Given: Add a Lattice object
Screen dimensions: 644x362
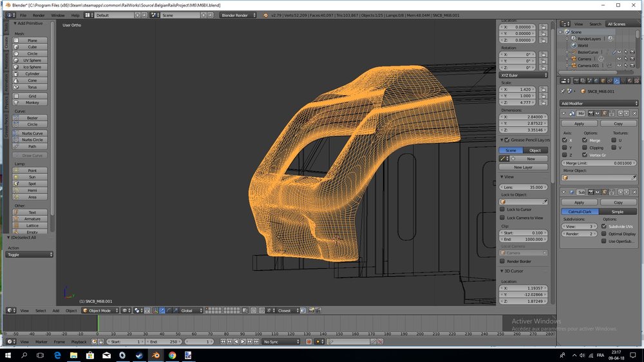Looking at the screenshot, I should coord(30,225).
